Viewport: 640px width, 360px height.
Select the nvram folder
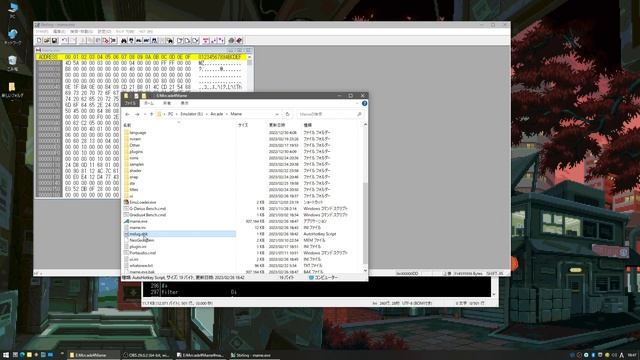pos(135,139)
